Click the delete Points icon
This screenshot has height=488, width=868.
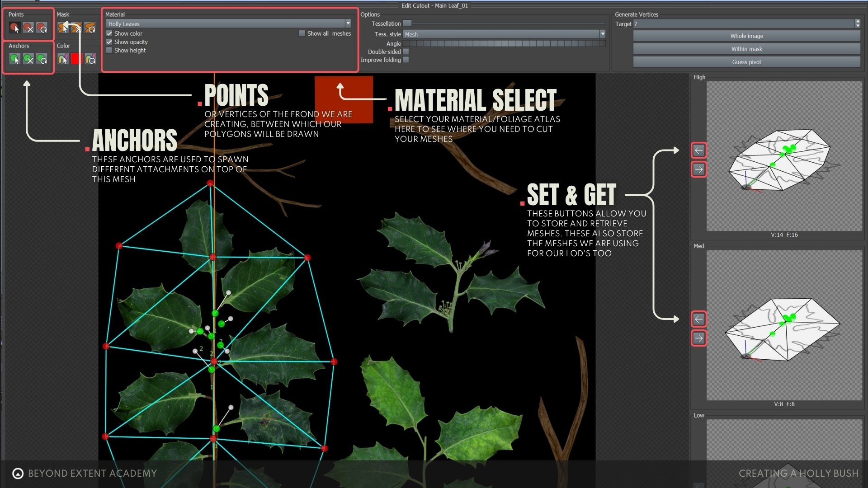click(28, 28)
